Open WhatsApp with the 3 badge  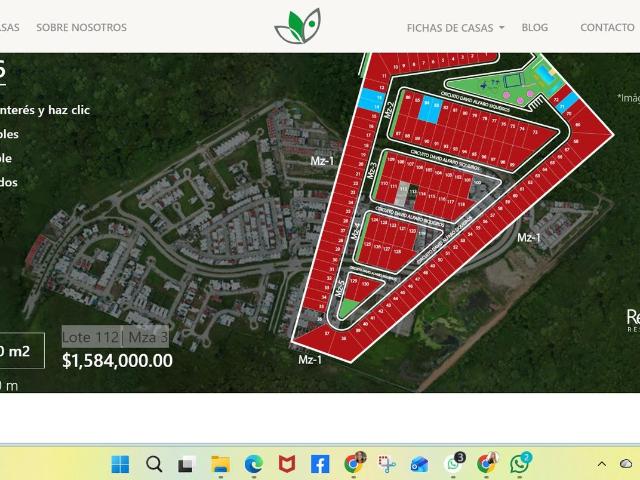(x=454, y=462)
